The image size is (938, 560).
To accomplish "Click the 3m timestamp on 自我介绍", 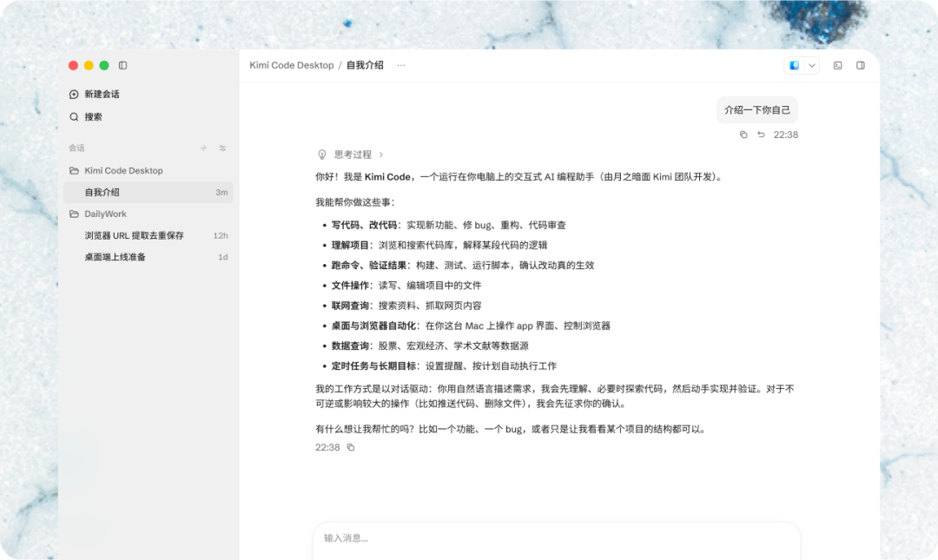I will [221, 192].
